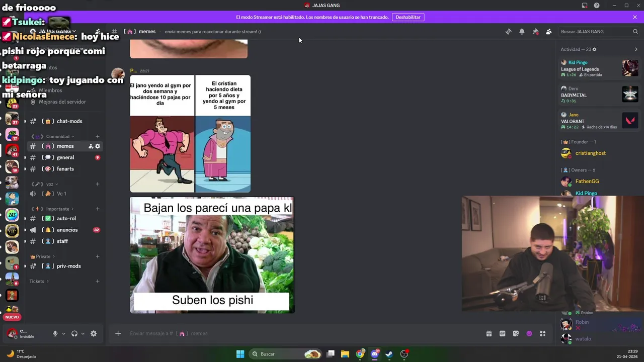Open the gym comparison meme image

(190, 134)
